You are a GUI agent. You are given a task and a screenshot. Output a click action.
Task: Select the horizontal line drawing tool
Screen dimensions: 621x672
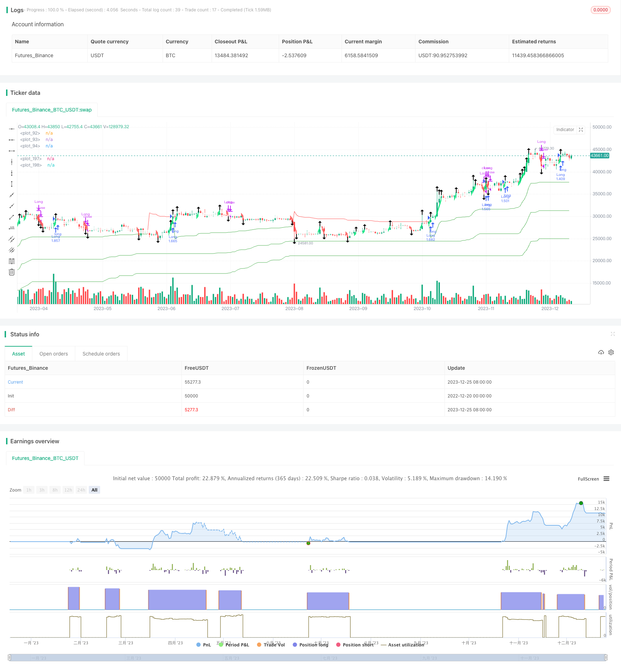coord(12,129)
